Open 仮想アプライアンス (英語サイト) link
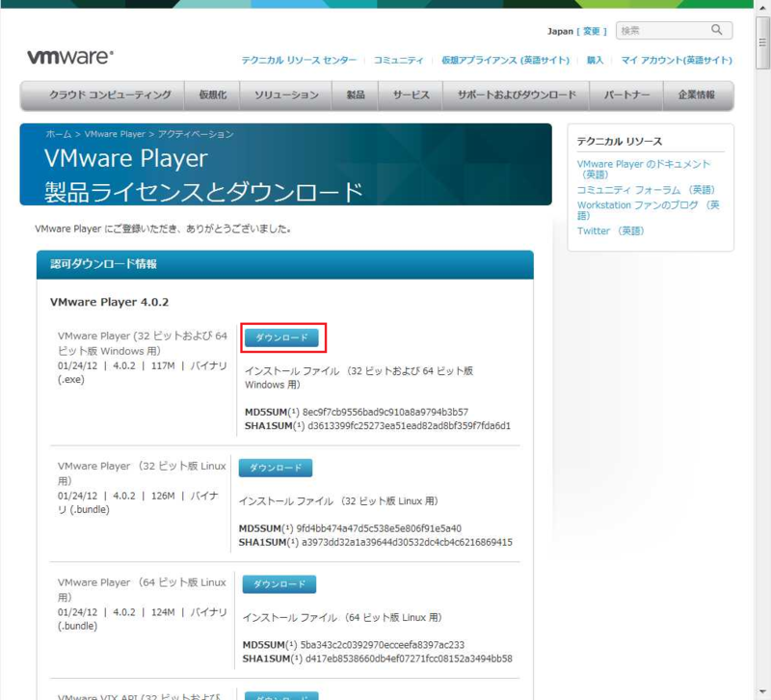This screenshot has height=700, width=771. point(505,60)
